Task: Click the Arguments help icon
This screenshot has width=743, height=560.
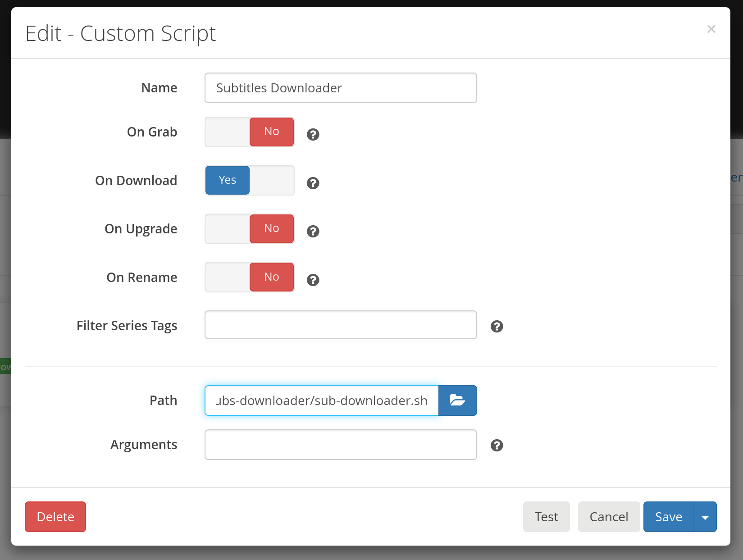Action: 497,445
